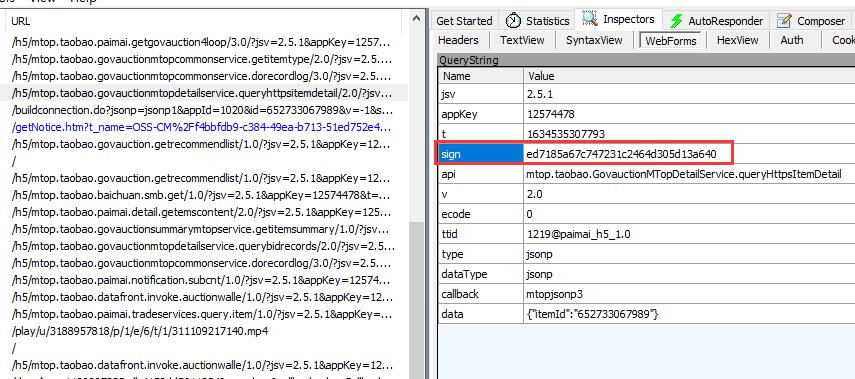This screenshot has width=855, height=379.
Task: Click the QueryString section header
Action: [646, 60]
